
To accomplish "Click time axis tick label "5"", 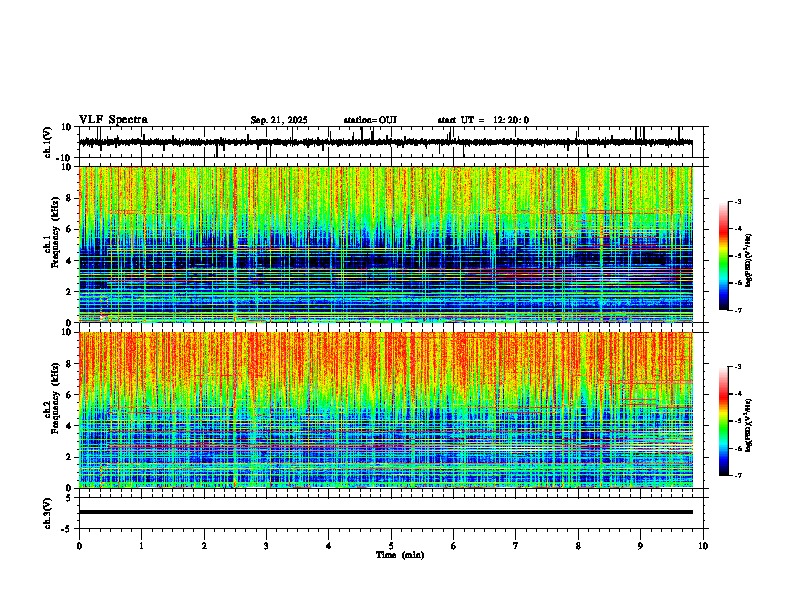I will [391, 546].
